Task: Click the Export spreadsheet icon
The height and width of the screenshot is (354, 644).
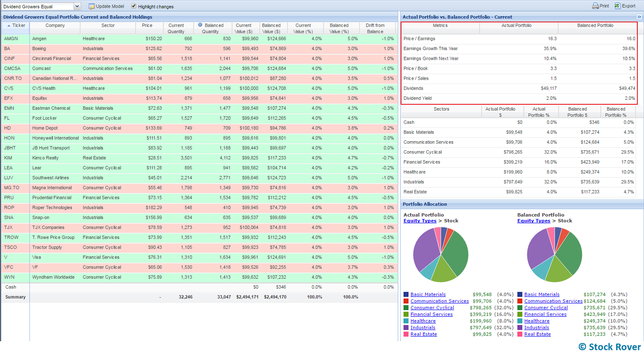Action: tap(617, 6)
